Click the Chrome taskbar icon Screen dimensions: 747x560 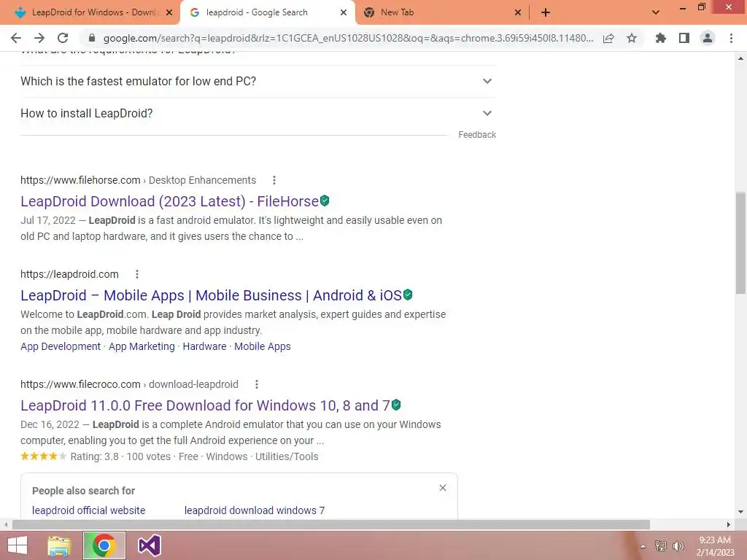pyautogui.click(x=104, y=545)
